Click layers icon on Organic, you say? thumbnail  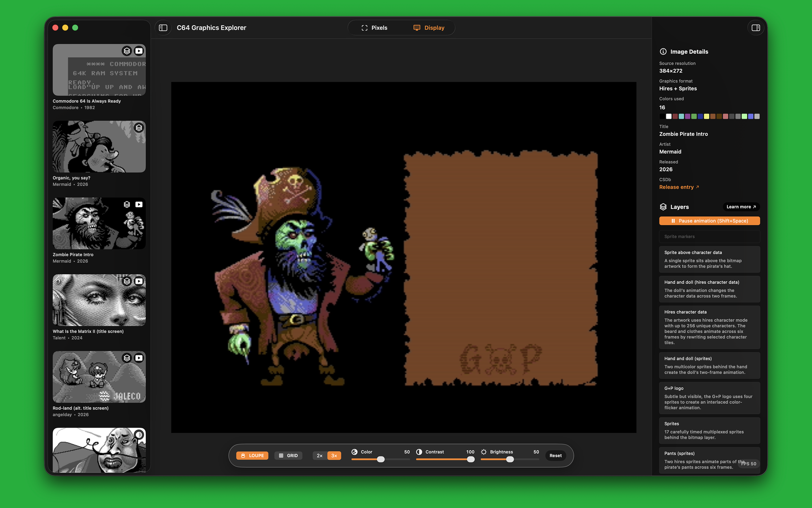(139, 128)
